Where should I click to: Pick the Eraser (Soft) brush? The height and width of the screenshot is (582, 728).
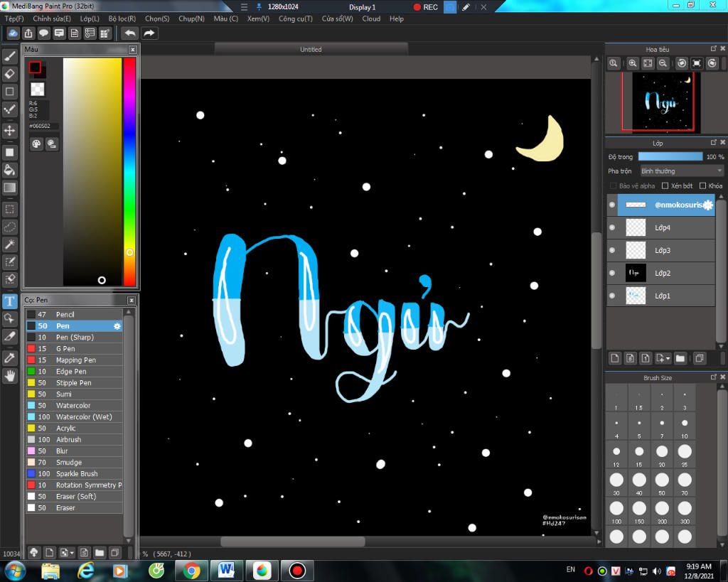(74, 496)
